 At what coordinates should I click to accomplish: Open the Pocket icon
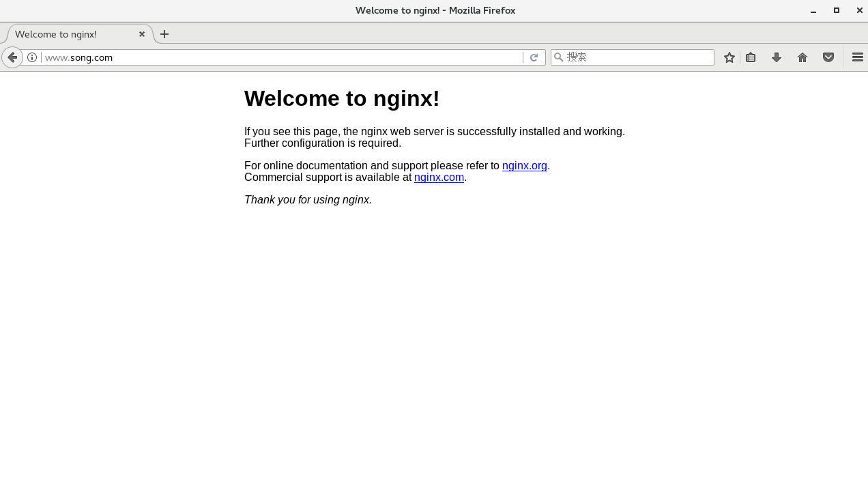pos(828,57)
